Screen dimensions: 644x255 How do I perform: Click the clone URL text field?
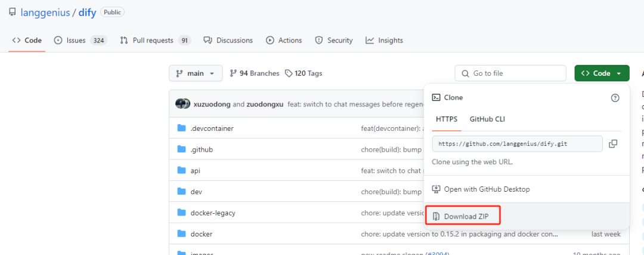tap(517, 144)
